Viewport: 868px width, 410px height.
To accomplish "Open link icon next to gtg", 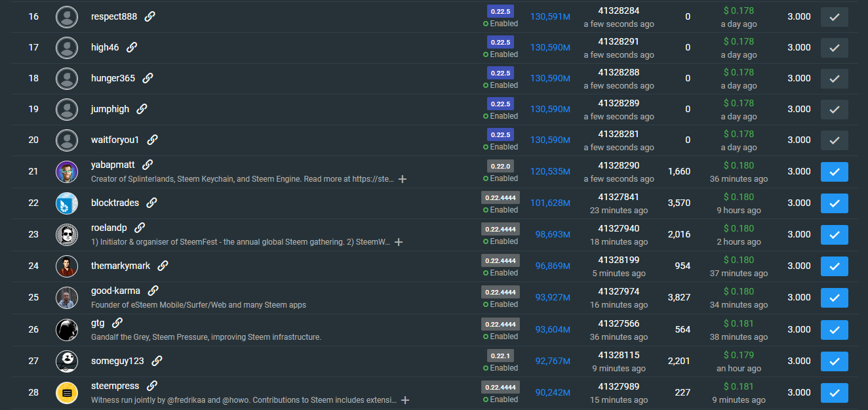I will pyautogui.click(x=117, y=323).
